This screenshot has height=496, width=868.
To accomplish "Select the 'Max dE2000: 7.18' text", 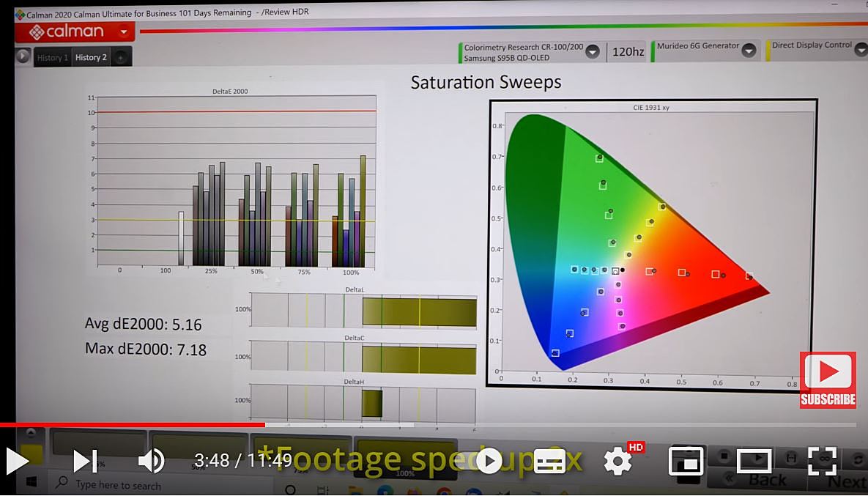I will click(146, 349).
